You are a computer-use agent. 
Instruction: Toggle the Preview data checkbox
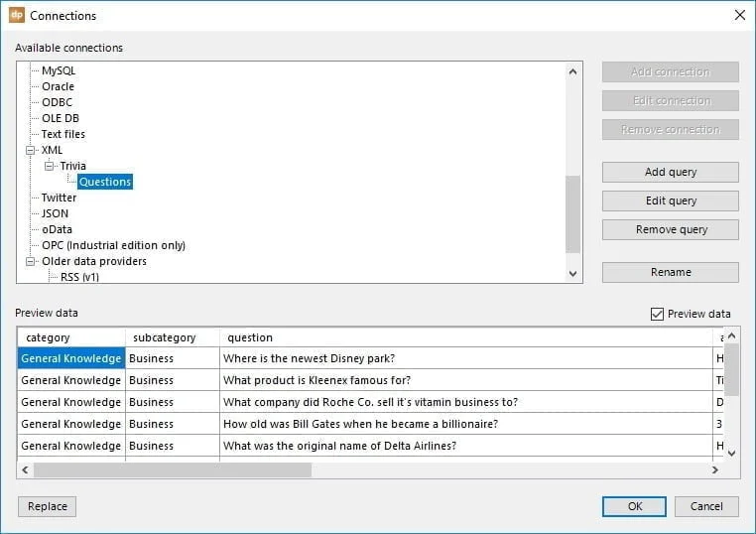click(657, 314)
